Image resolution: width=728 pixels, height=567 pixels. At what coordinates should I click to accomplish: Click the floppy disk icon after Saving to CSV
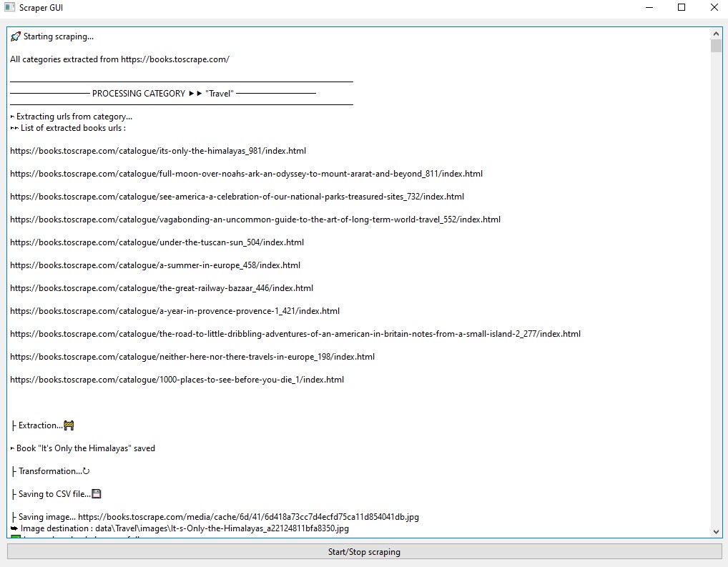pyautogui.click(x=97, y=494)
